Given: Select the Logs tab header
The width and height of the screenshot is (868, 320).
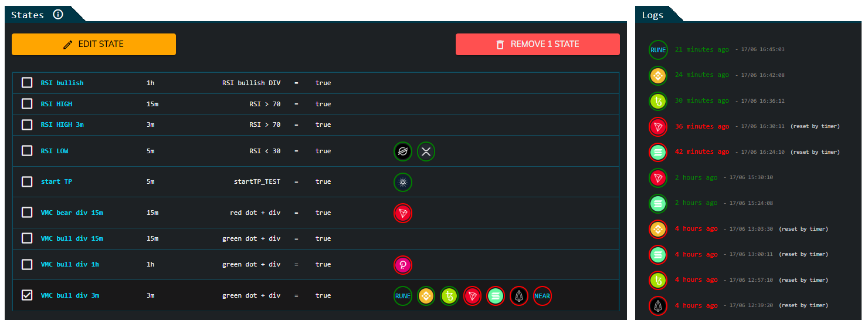Looking at the screenshot, I should pyautogui.click(x=652, y=15).
